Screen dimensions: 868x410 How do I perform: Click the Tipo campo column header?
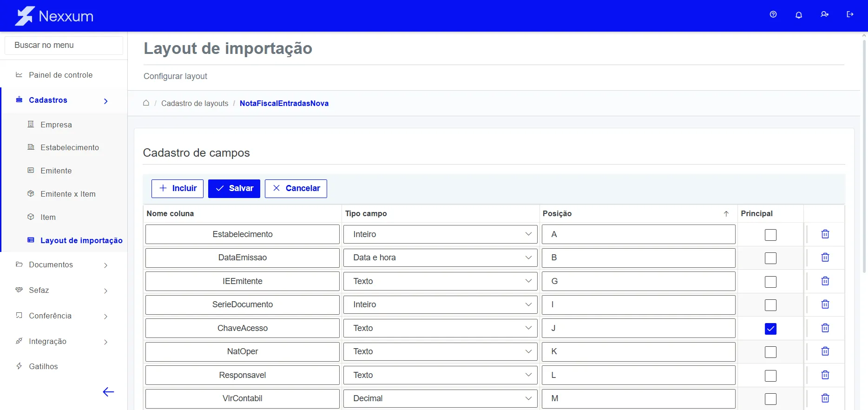point(366,213)
